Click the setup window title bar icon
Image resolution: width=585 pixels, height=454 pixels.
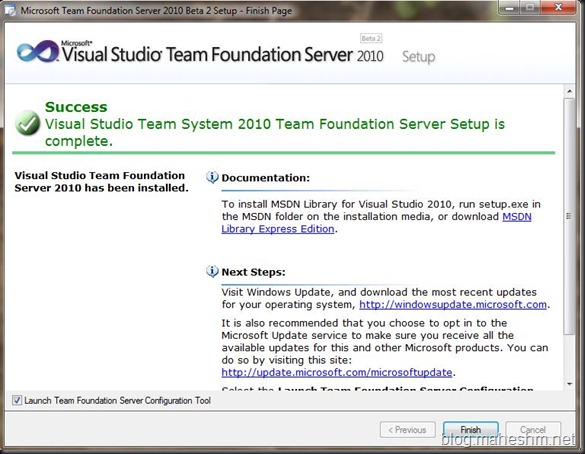[10, 10]
